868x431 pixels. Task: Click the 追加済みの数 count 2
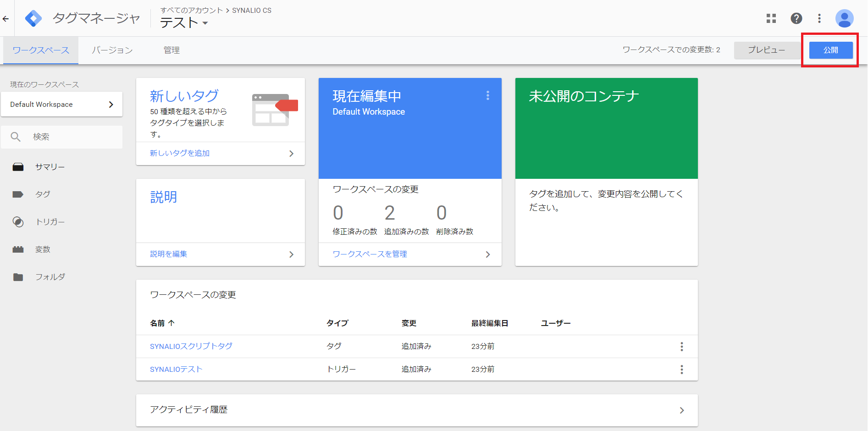(390, 213)
